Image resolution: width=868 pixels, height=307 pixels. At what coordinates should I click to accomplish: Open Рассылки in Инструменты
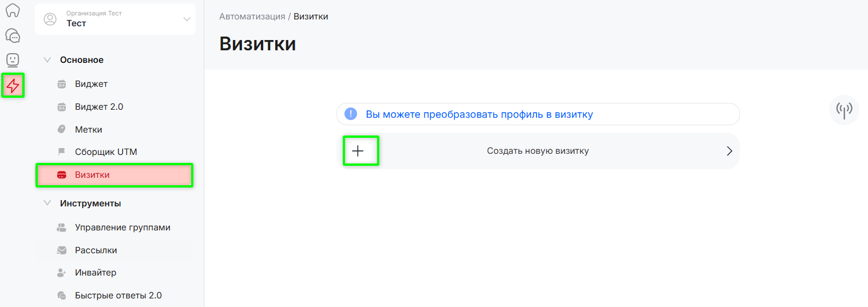(x=96, y=250)
